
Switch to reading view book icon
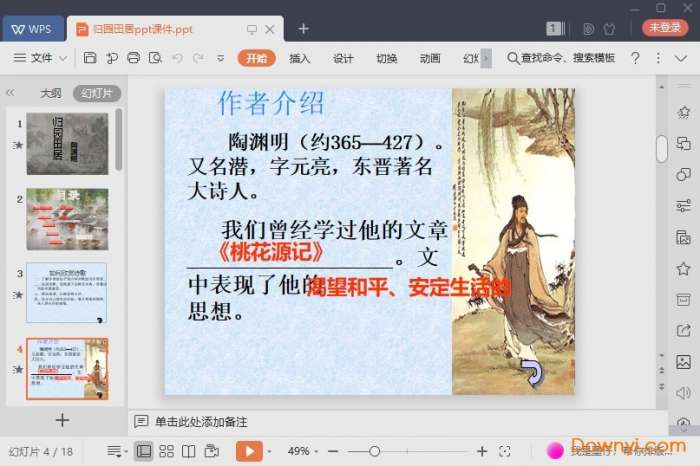tap(188, 451)
